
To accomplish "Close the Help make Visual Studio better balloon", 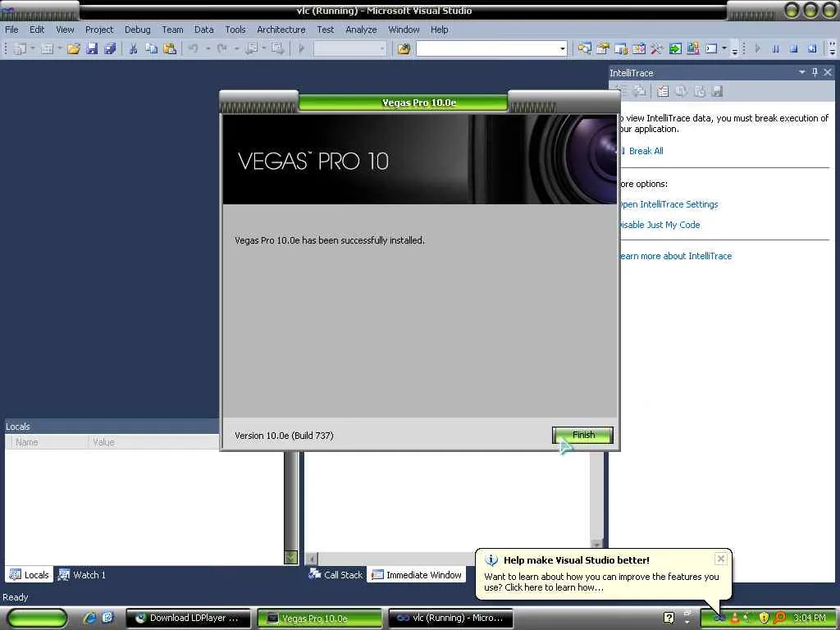I will pyautogui.click(x=720, y=559).
